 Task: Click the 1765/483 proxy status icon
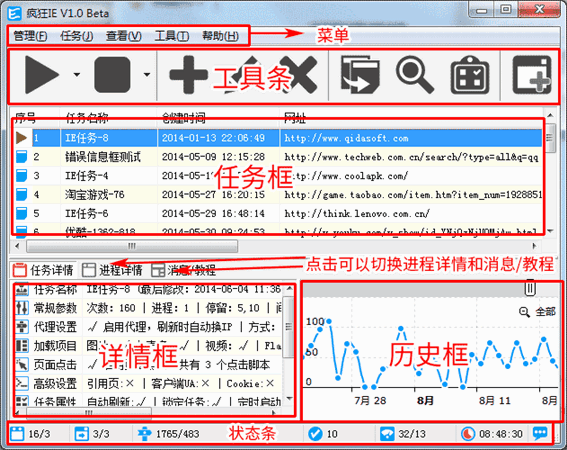[145, 433]
